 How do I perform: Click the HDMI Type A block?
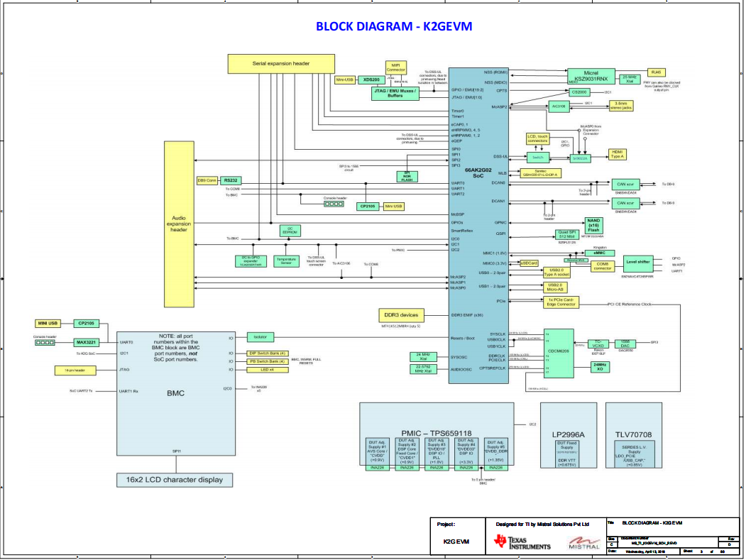[x=618, y=154]
